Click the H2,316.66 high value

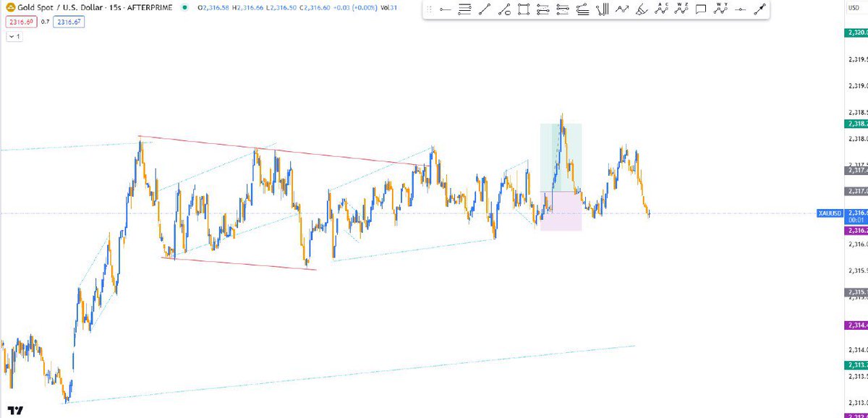point(247,8)
